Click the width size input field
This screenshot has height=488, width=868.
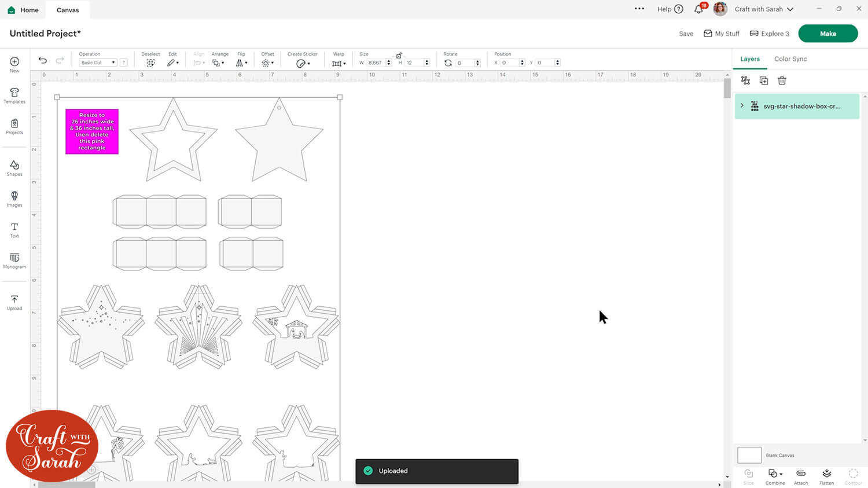(x=376, y=63)
